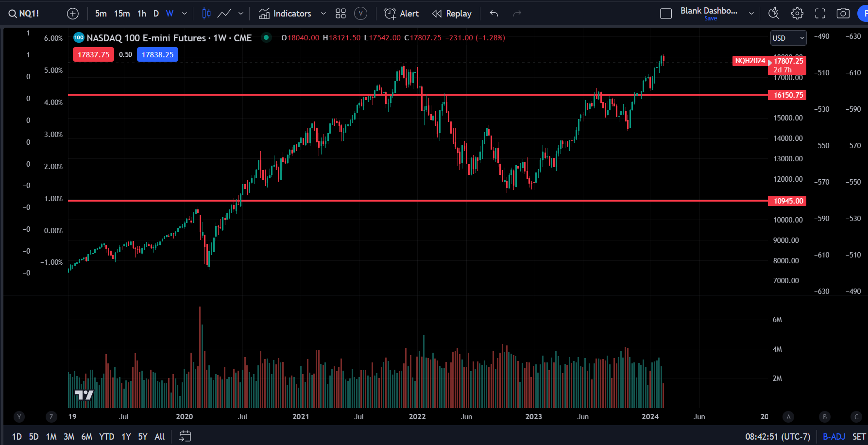
Task: Set date range to 6M
Action: 87,437
